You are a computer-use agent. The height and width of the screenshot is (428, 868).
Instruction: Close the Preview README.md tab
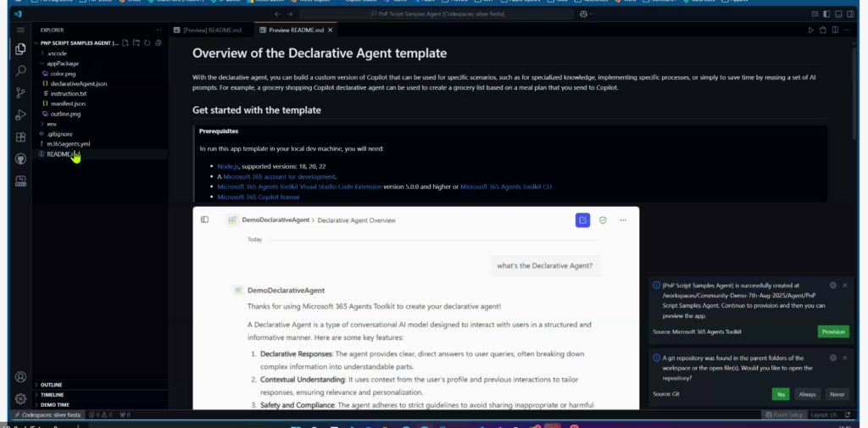pyautogui.click(x=330, y=30)
